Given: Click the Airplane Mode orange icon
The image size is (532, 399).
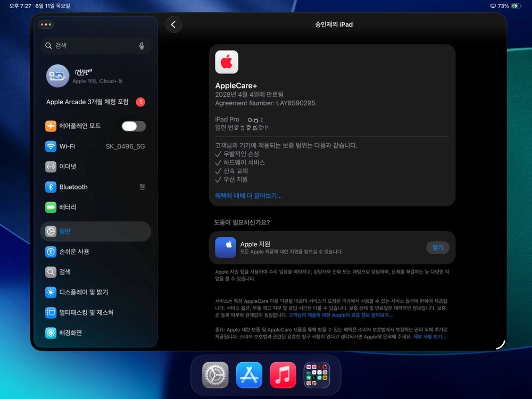Looking at the screenshot, I should point(51,126).
